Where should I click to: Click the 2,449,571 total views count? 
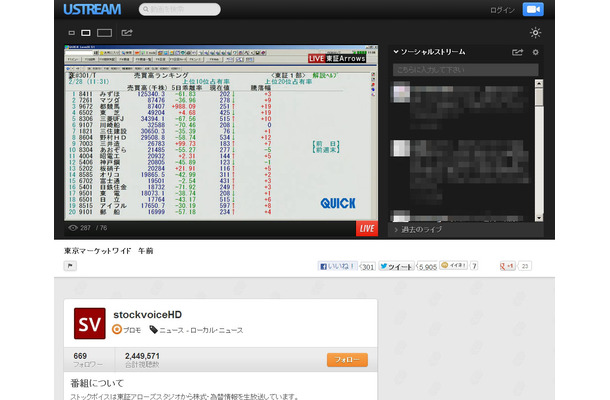[x=142, y=356]
